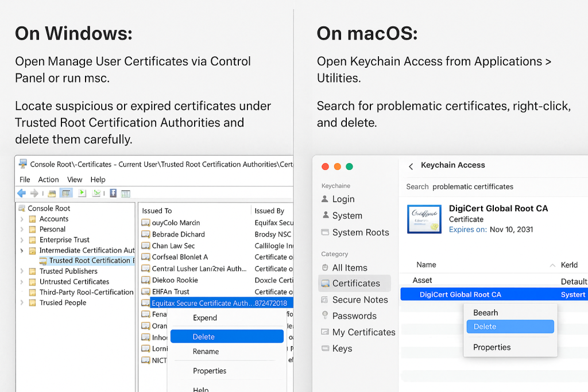The image size is (588, 392).
Task: Click the All Items category icon
Action: [325, 267]
